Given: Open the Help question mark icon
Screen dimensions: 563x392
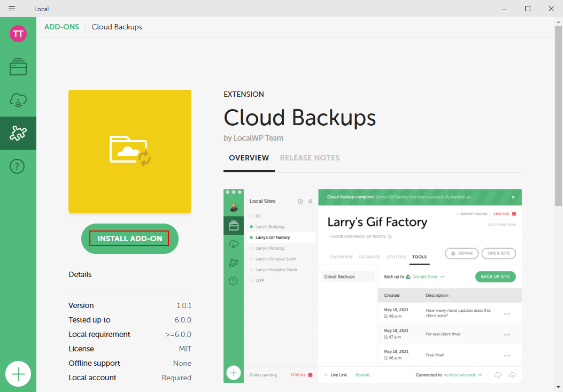Looking at the screenshot, I should click(x=17, y=166).
